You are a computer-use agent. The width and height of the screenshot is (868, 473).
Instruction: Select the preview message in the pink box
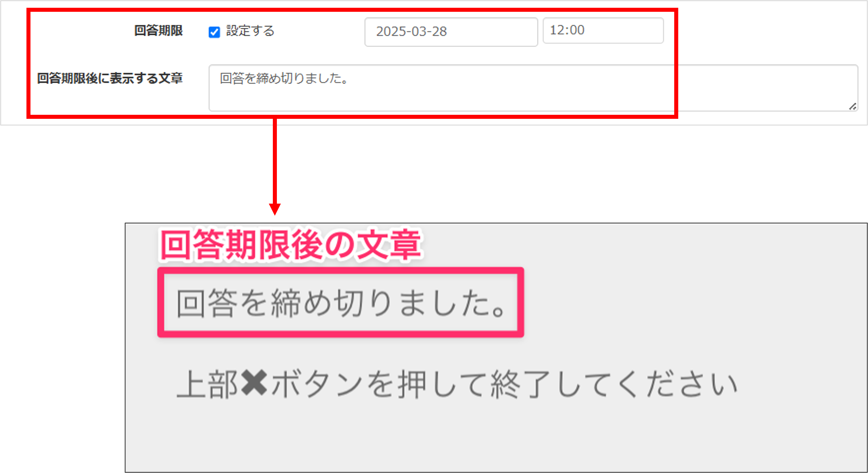341,302
